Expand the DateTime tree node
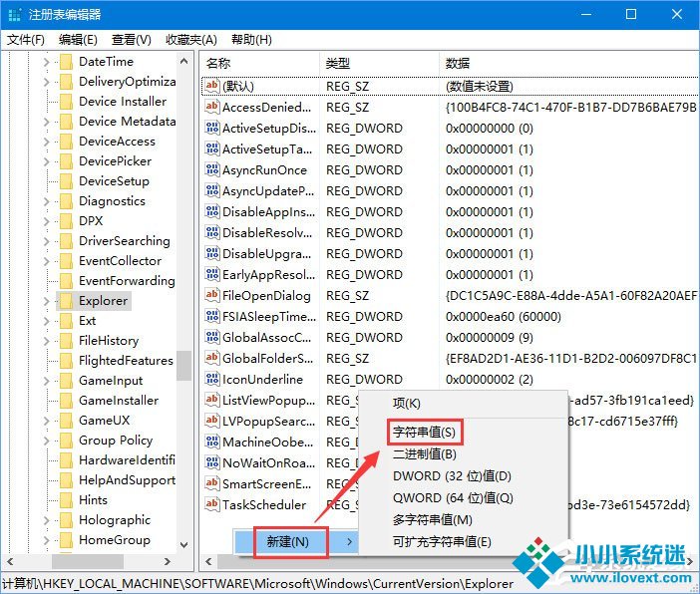Screen dimensions: 700x594 (x=46, y=62)
